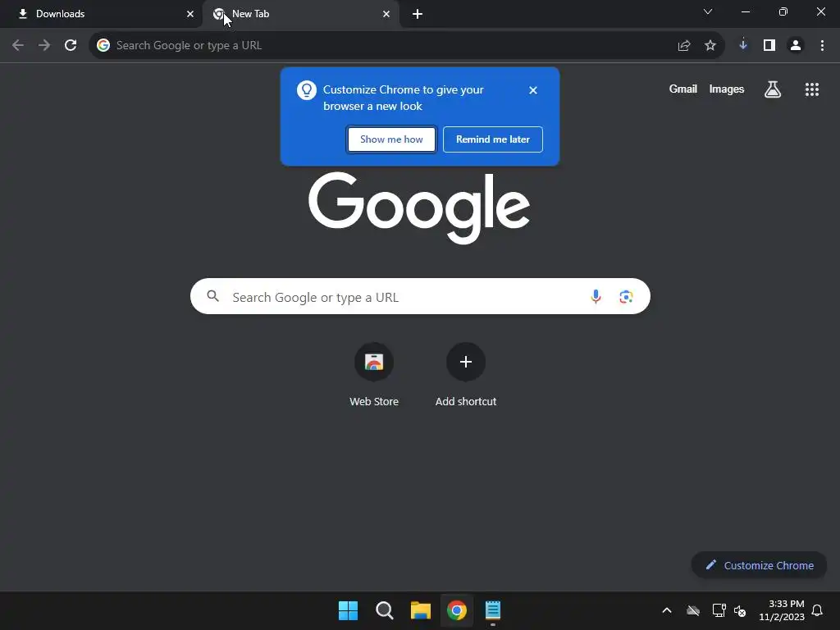Click Show me how button
840x630 pixels.
(391, 139)
